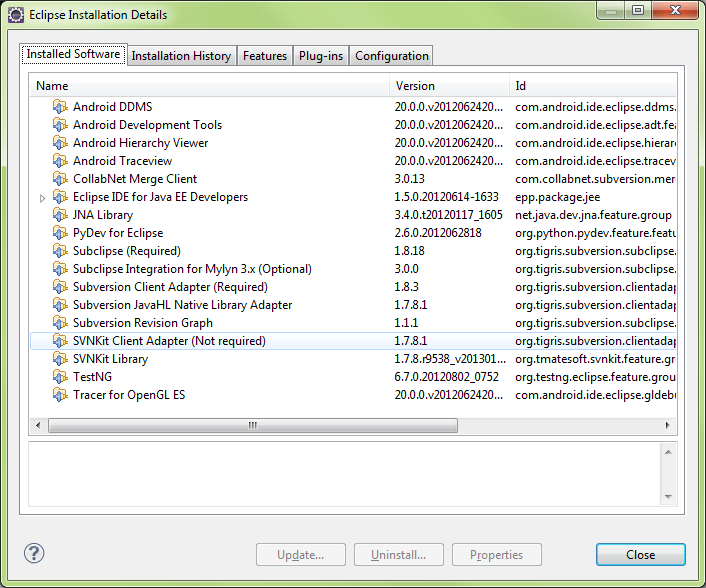706x588 pixels.
Task: Switch to the Installed Software tab
Action: (73, 54)
